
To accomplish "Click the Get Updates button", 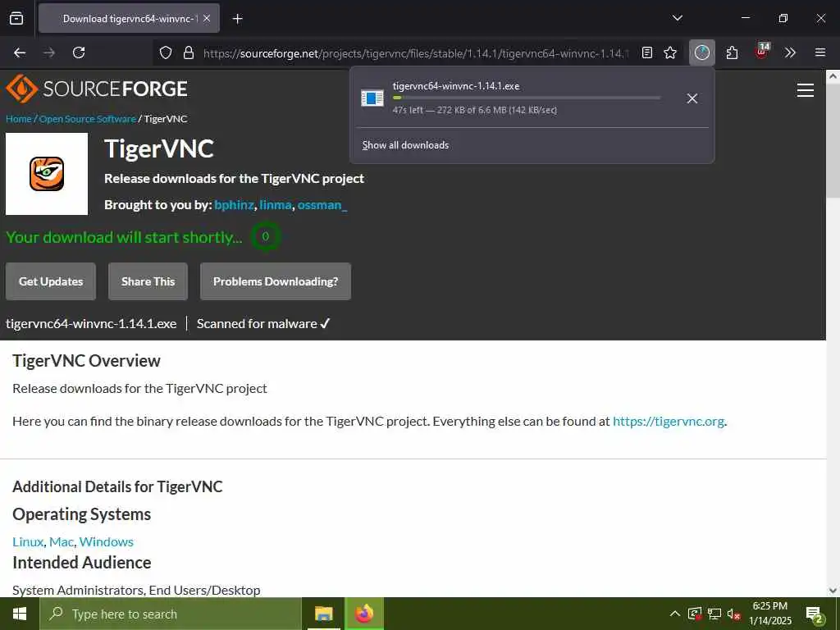I will click(51, 281).
